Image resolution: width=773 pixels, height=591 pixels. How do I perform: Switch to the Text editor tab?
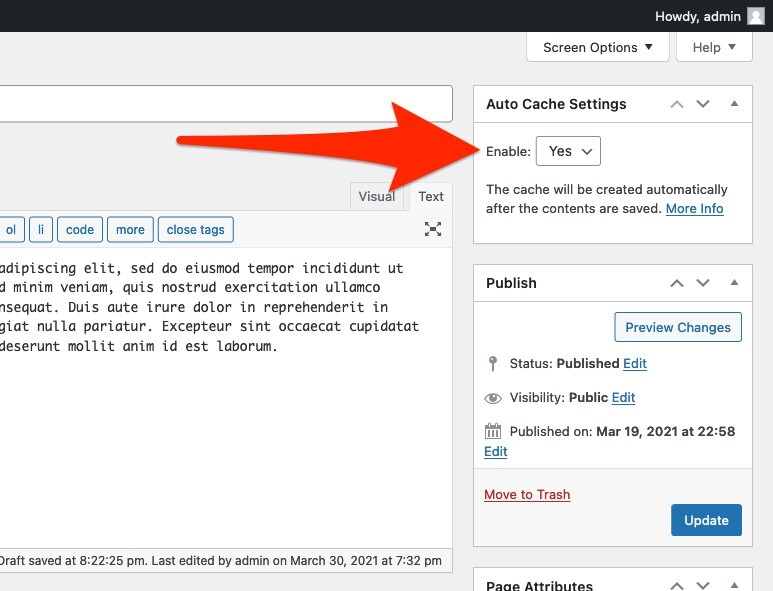coord(431,196)
